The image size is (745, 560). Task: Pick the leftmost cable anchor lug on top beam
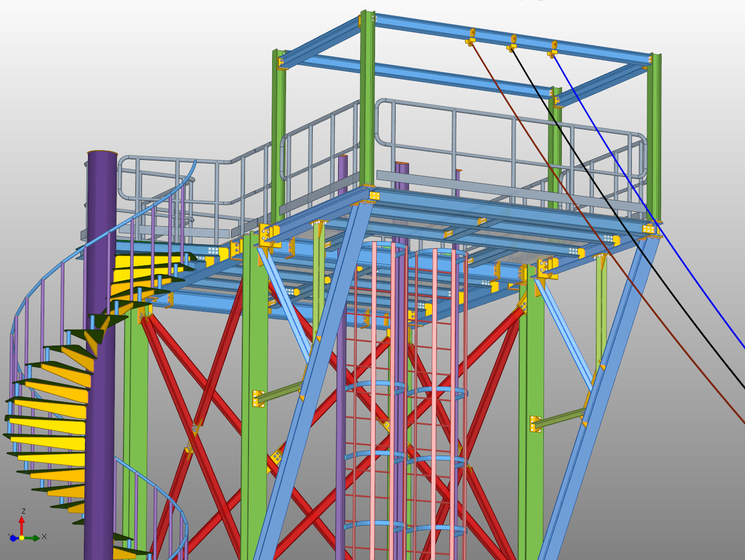[x=471, y=38]
